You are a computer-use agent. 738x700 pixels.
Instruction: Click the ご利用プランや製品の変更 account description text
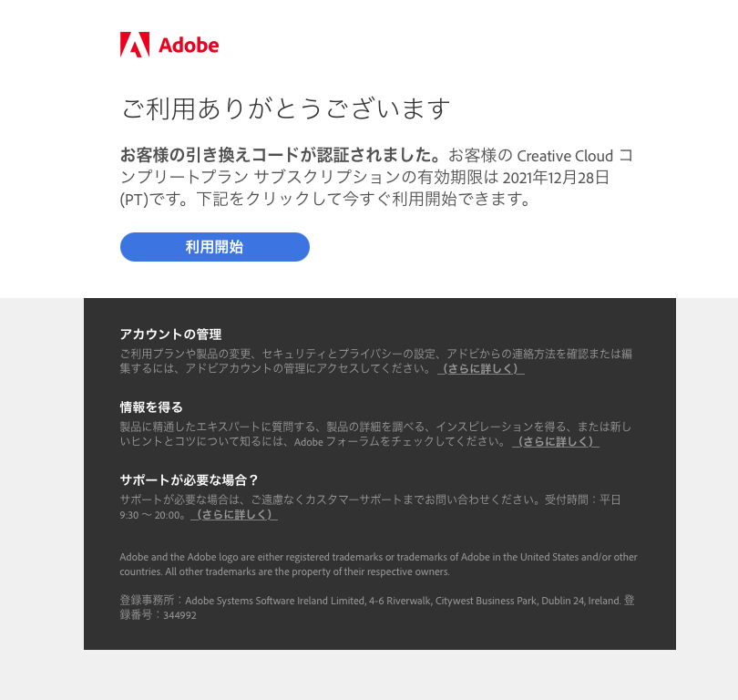click(x=375, y=361)
